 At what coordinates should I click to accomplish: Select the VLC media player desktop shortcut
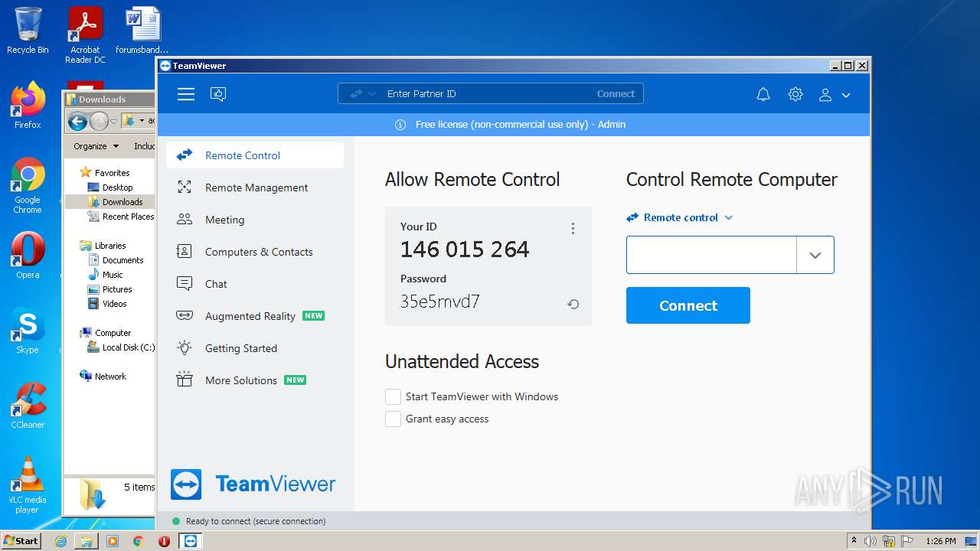[28, 485]
